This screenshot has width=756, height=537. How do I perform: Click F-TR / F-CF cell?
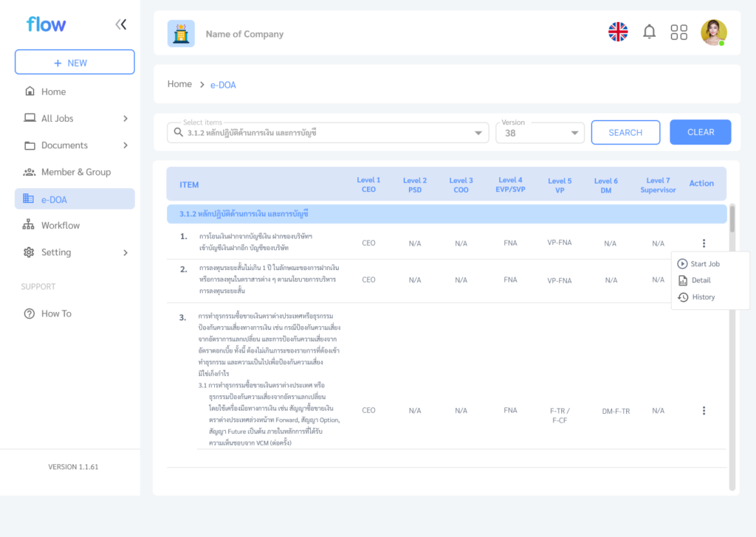(560, 415)
